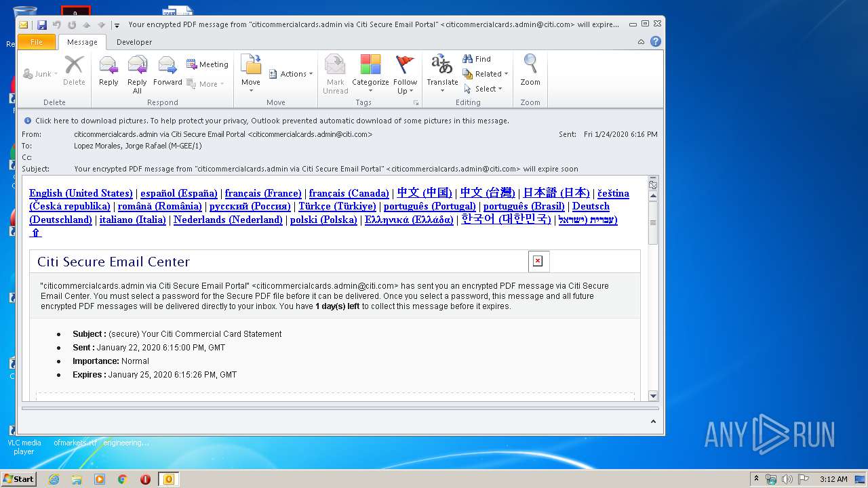
Task: Click the volume speaker tray icon
Action: pos(787,479)
